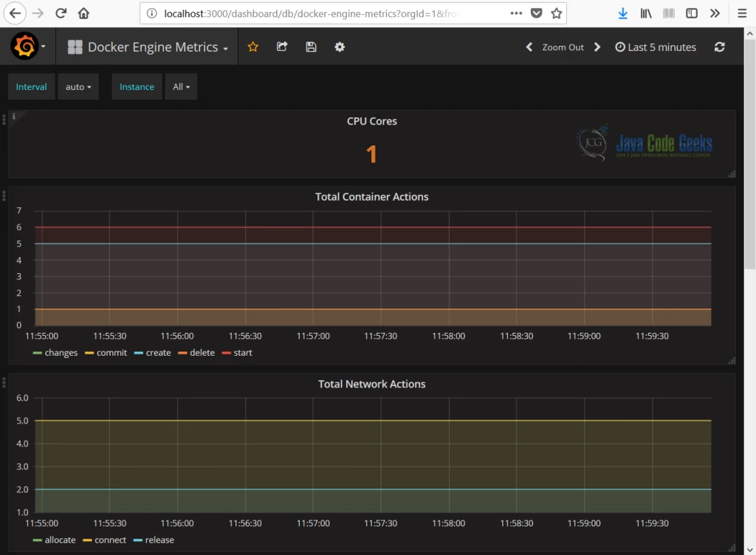This screenshot has width=756, height=555.
Task: Refresh the dashboard data
Action: click(719, 46)
